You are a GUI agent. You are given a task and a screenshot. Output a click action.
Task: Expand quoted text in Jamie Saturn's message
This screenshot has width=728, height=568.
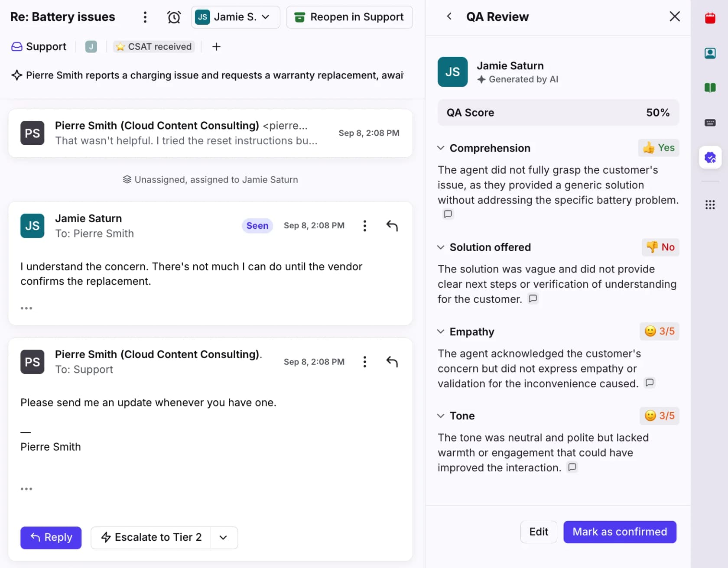click(x=26, y=308)
